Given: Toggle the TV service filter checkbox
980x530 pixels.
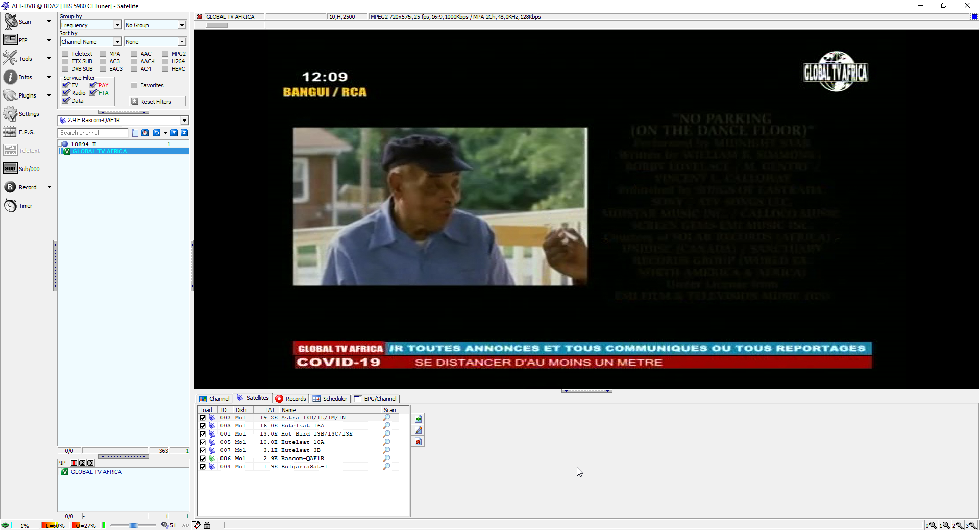Looking at the screenshot, I should tap(66, 85).
